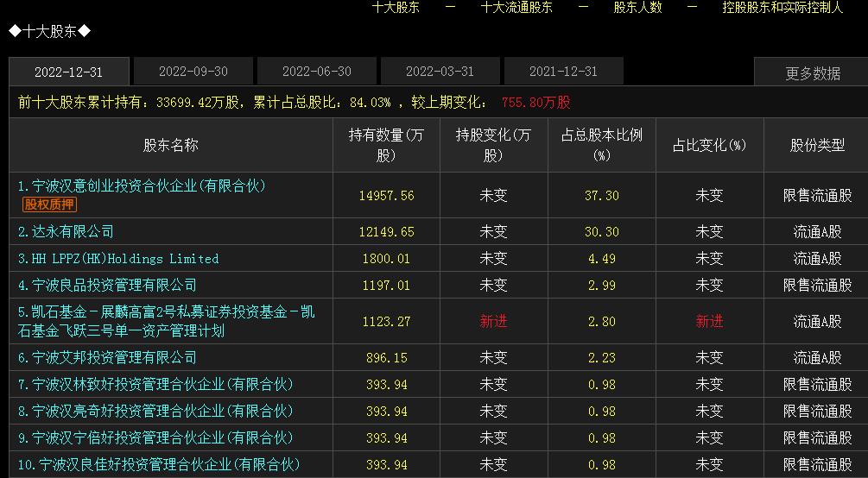Click the 更多数据 button
The height and width of the screenshot is (478, 868).
coord(812,73)
